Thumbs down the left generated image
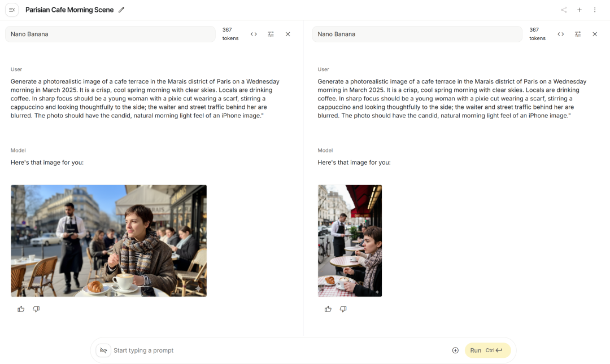 36,309
